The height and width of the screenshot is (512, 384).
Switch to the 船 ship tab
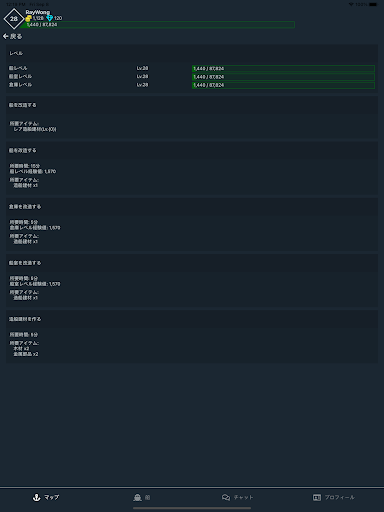pyautogui.click(x=142, y=497)
